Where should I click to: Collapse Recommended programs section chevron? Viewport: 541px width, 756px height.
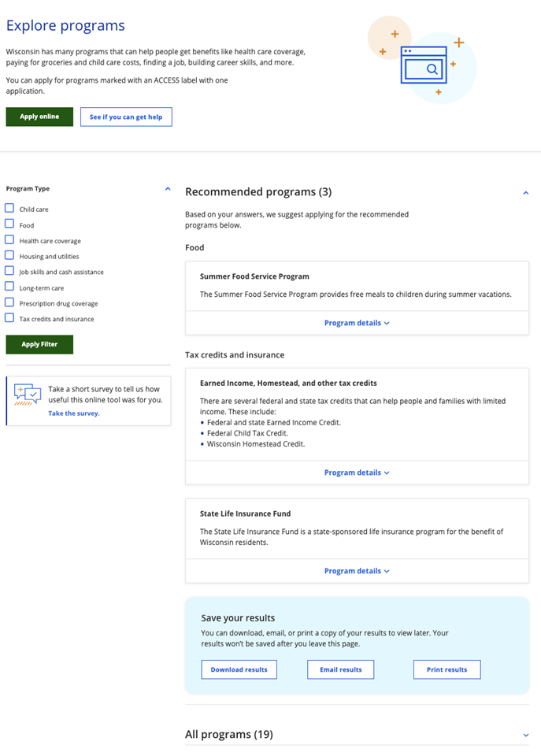525,192
